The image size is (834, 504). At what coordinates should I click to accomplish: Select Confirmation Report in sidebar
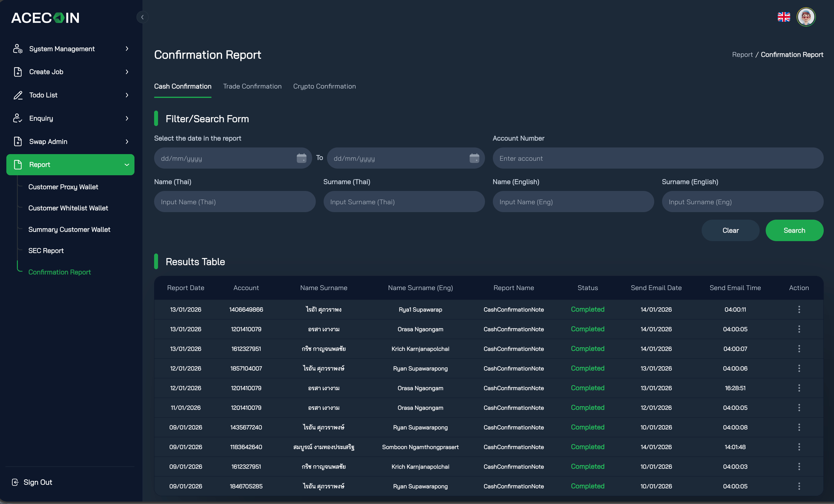coord(60,272)
